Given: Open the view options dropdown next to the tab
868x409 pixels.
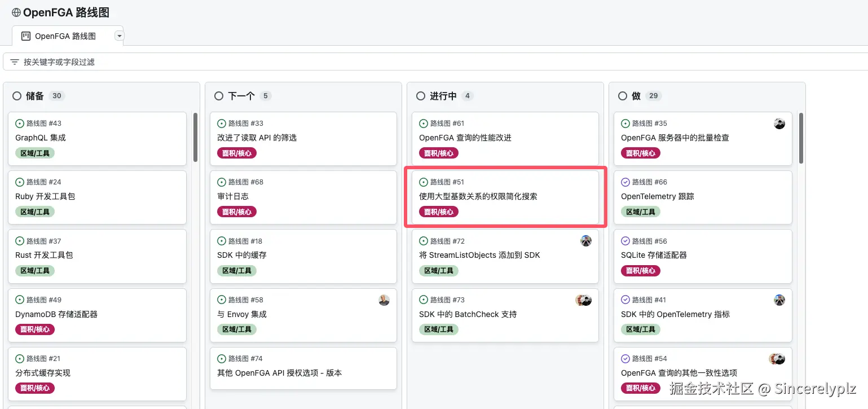Looking at the screenshot, I should point(119,35).
